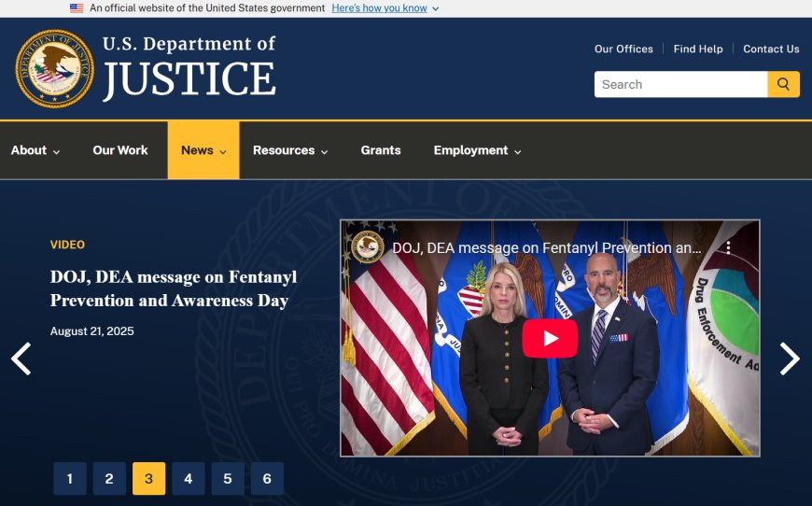
Task: Open the News dropdown menu
Action: tap(203, 150)
